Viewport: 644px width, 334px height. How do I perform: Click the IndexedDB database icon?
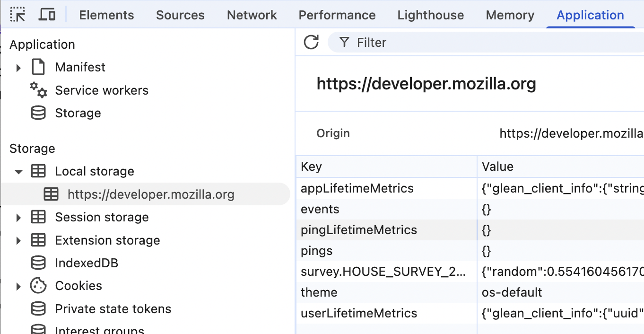pyautogui.click(x=38, y=263)
